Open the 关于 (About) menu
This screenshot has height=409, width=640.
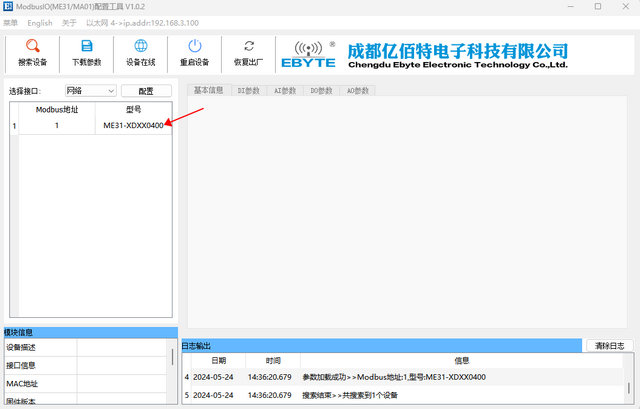click(69, 22)
